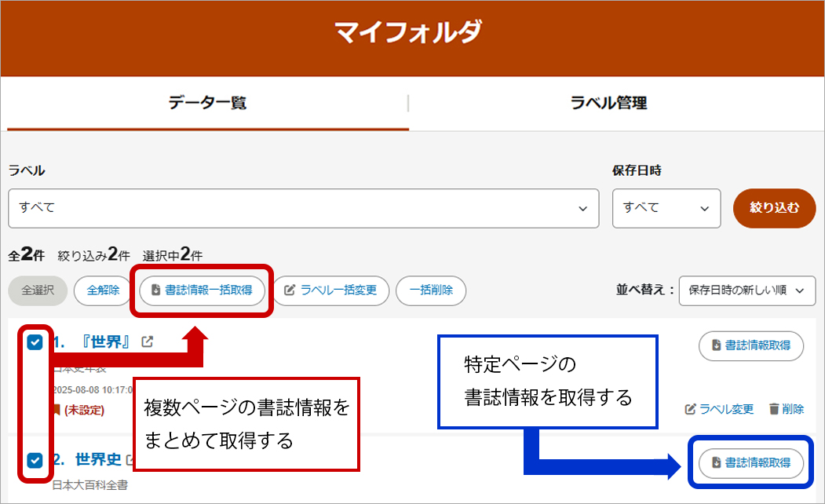
Task: Click the 書誌情報取得 document icon for 世界史
Action: 717,463
